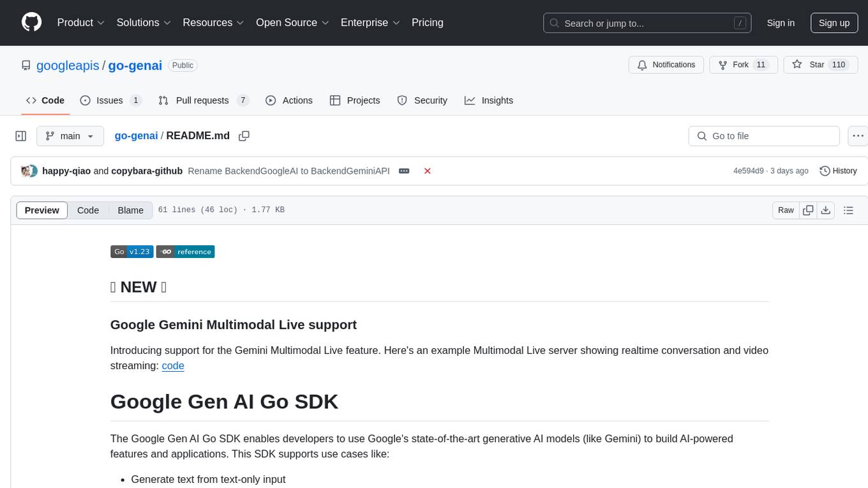Click the Sign up button
The width and height of the screenshot is (868, 488).
pyautogui.click(x=834, y=23)
